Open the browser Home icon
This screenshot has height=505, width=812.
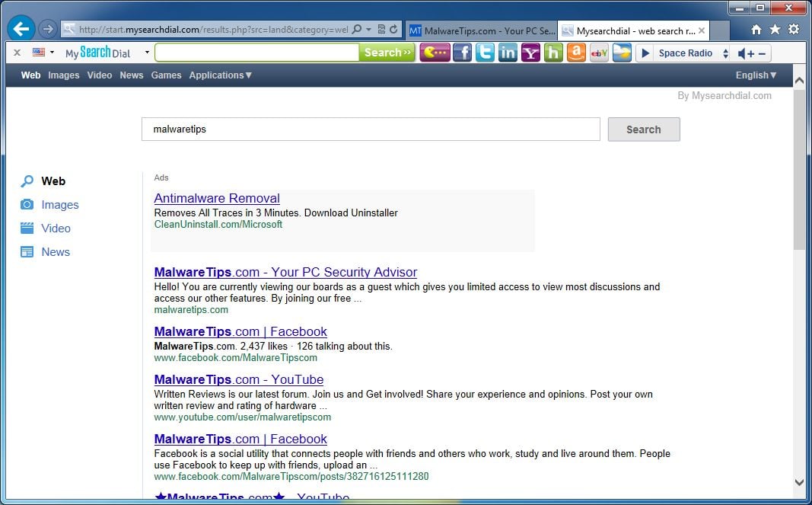click(x=756, y=30)
